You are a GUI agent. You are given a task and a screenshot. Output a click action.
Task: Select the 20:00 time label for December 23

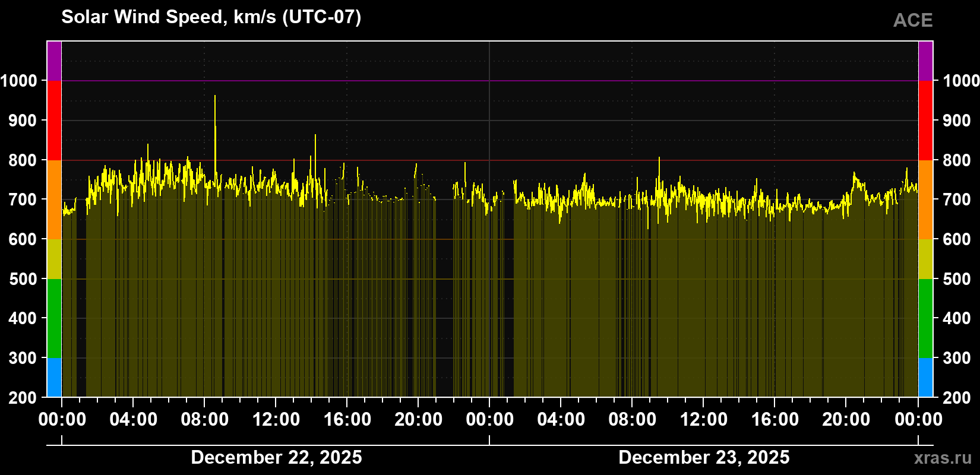[846, 419]
